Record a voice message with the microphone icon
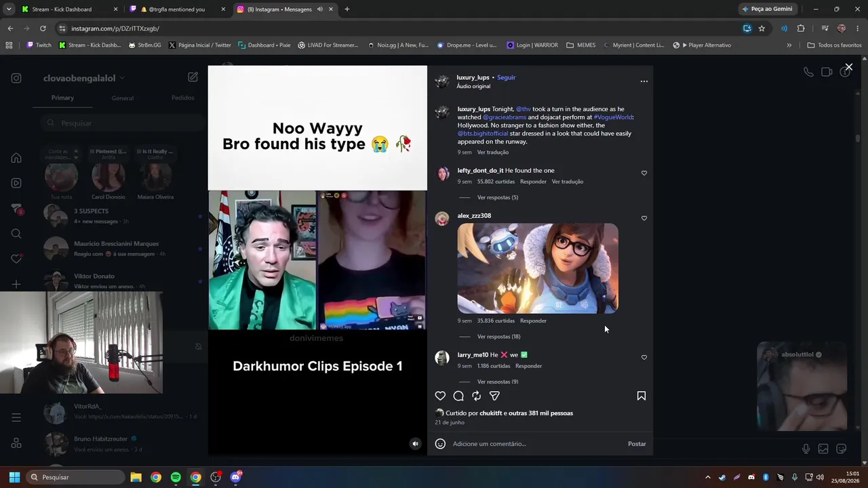Screen dimensions: 868x488 [x=806, y=449]
